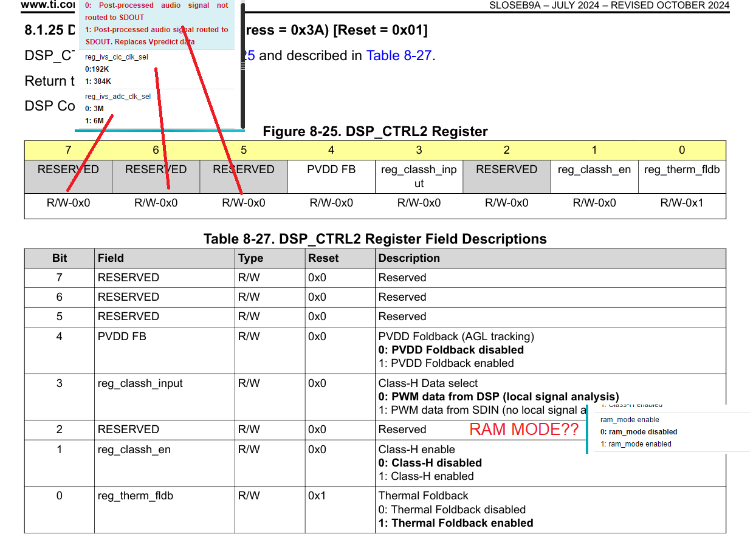This screenshot has height=551, width=756.
Task: Click 1: Class-H enabled in the table
Action: click(x=426, y=476)
